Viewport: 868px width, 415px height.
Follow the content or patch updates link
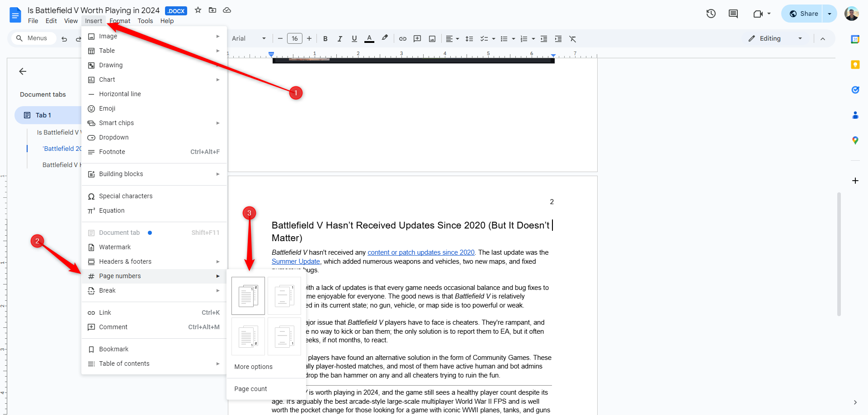421,252
